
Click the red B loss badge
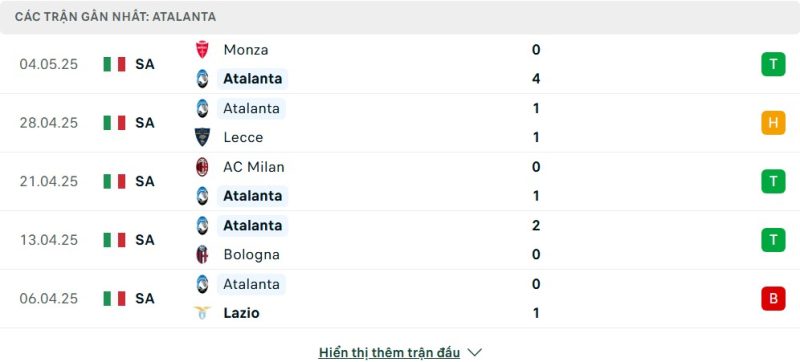[x=773, y=298]
